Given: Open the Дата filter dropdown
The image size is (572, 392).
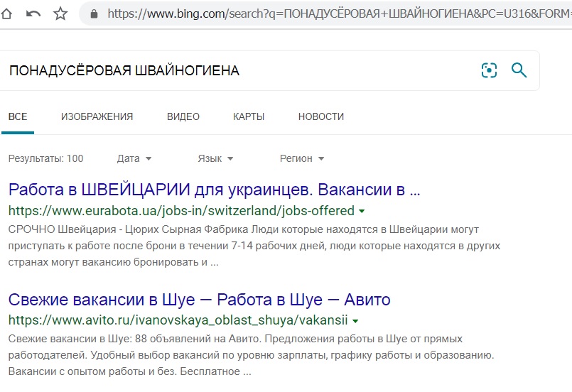Looking at the screenshot, I should pyautogui.click(x=134, y=158).
